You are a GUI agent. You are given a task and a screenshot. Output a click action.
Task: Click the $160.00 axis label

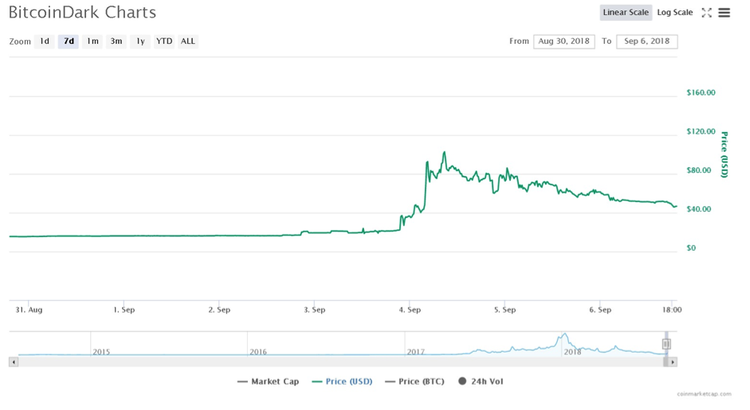click(701, 92)
